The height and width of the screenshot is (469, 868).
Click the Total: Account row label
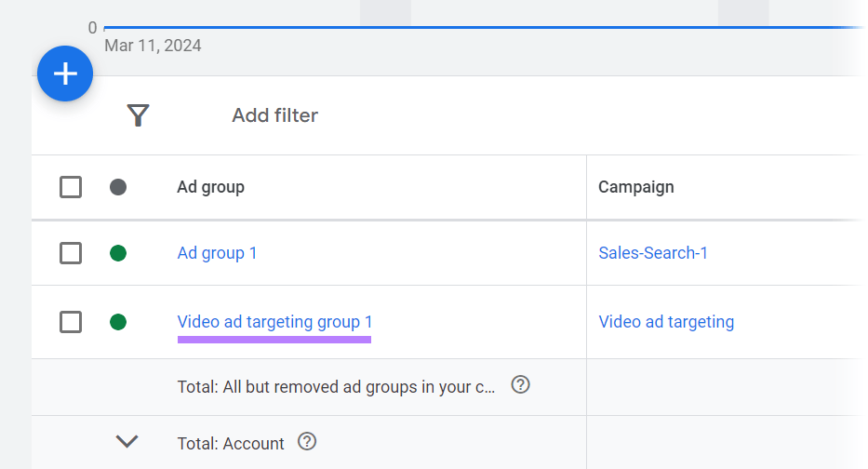coord(231,443)
